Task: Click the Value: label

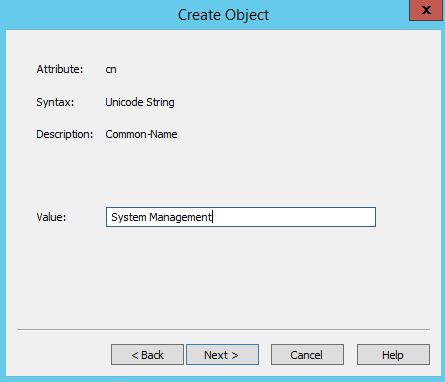Action: coord(51,217)
